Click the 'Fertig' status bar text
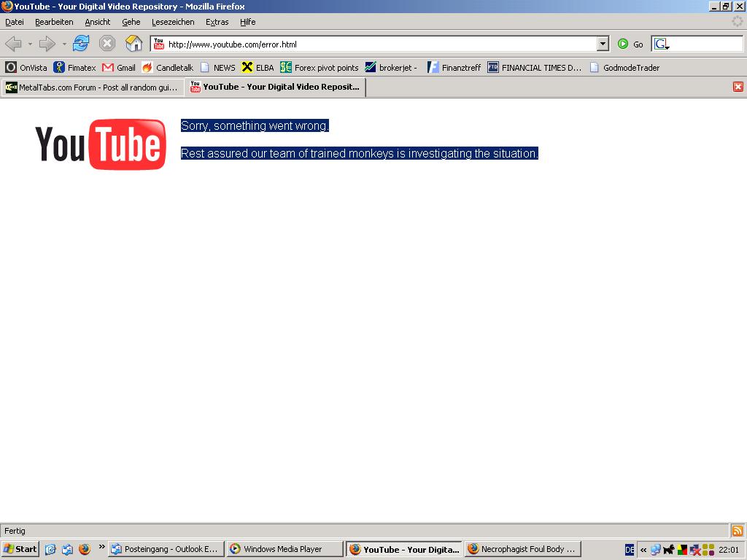This screenshot has width=747, height=560. (x=15, y=531)
